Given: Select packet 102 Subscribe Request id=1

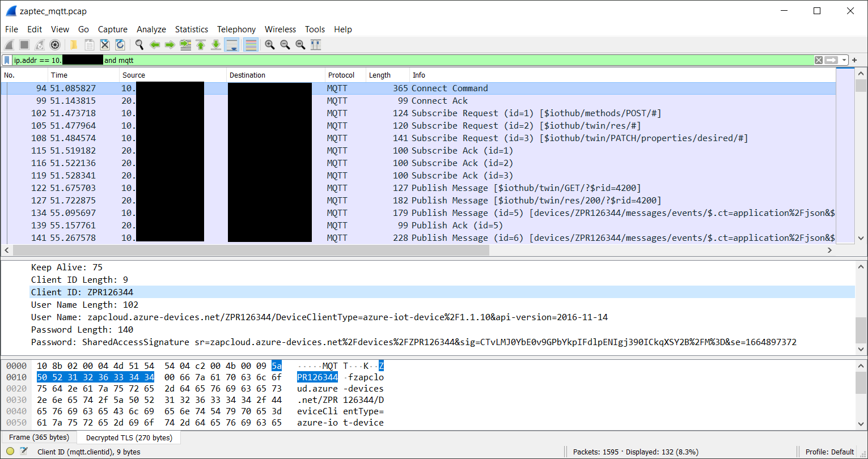Looking at the screenshot, I should coord(418,113).
